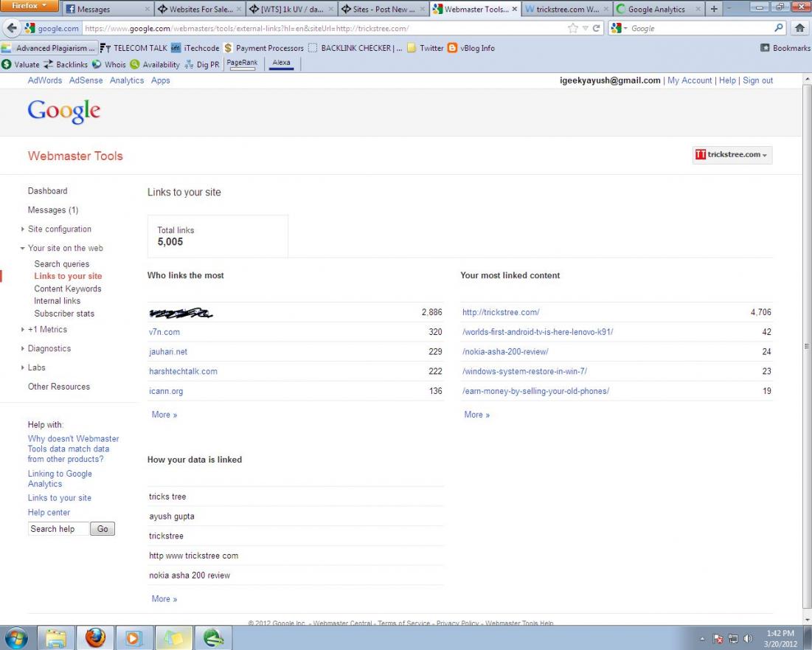
Task: Open Messages (1) in the sidebar
Action: (53, 210)
